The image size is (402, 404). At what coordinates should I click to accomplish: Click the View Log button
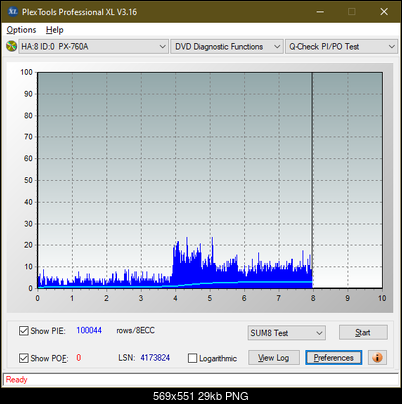(274, 358)
